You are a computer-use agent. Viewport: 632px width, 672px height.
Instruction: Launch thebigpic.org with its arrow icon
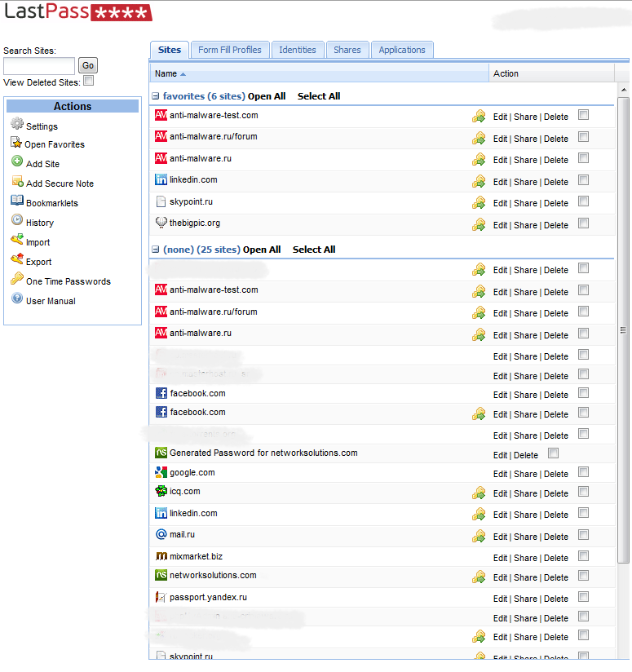(479, 224)
